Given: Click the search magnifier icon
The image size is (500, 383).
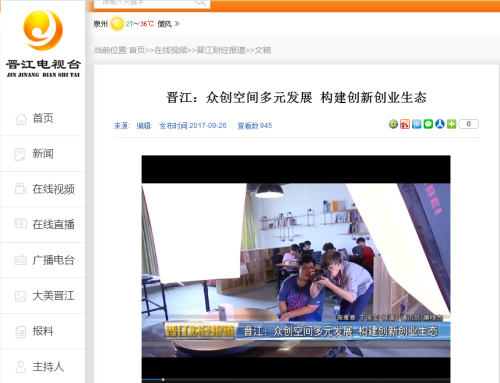Looking at the screenshot, I should pos(200,3).
